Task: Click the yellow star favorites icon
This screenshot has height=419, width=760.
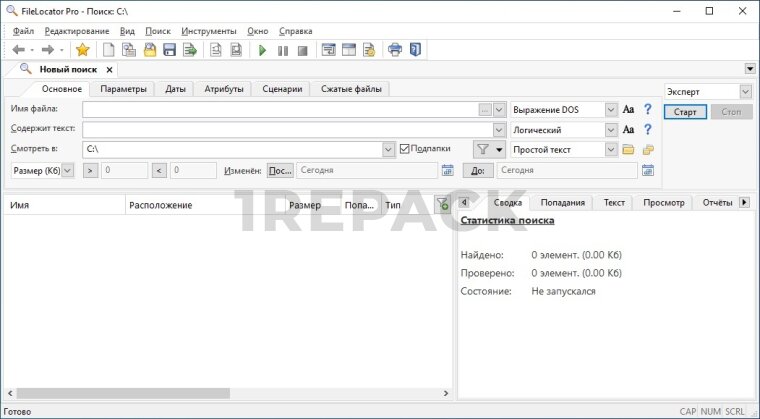Action: pos(82,49)
